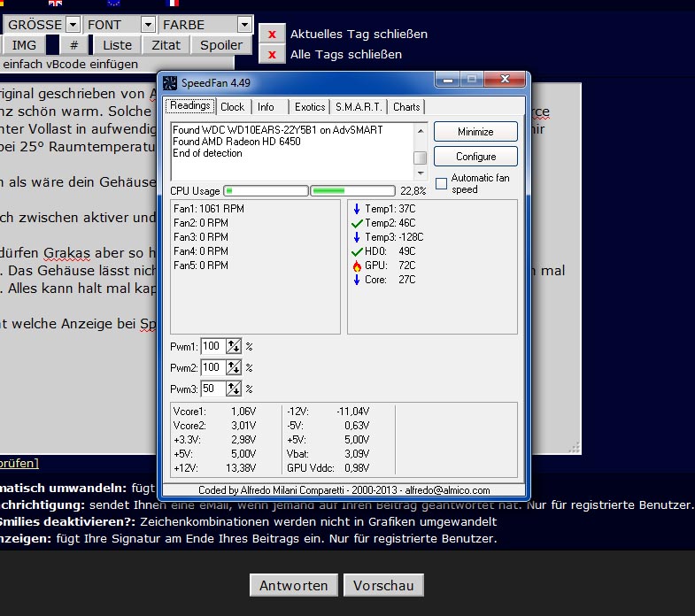Image resolution: width=695 pixels, height=616 pixels.
Task: Open the Info tab
Action: click(x=266, y=107)
